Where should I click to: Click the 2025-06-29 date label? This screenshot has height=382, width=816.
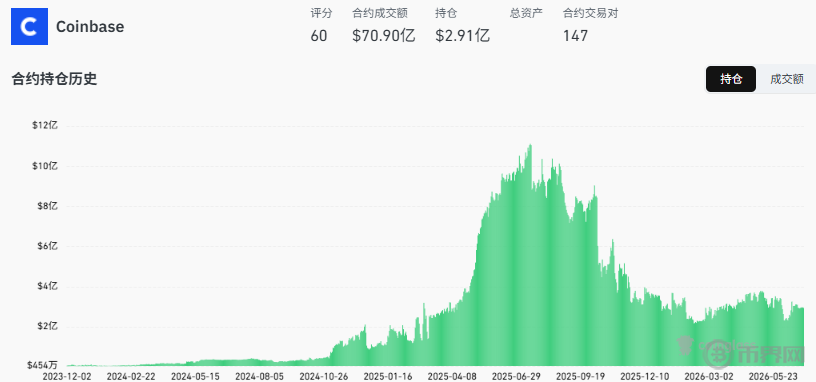(516, 376)
